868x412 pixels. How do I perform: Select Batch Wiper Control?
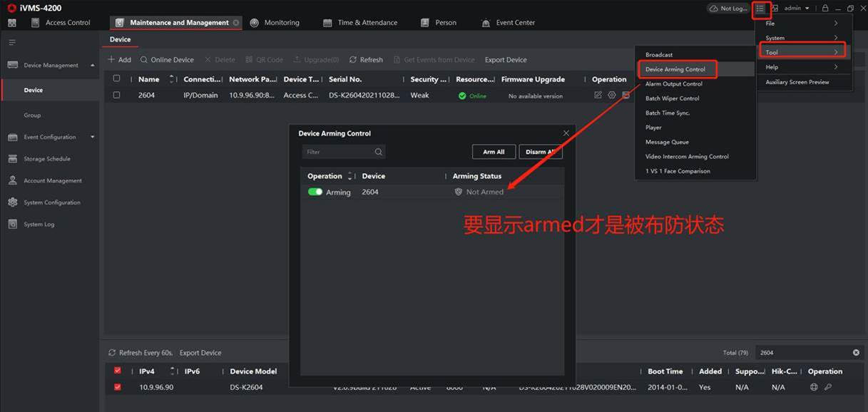673,98
